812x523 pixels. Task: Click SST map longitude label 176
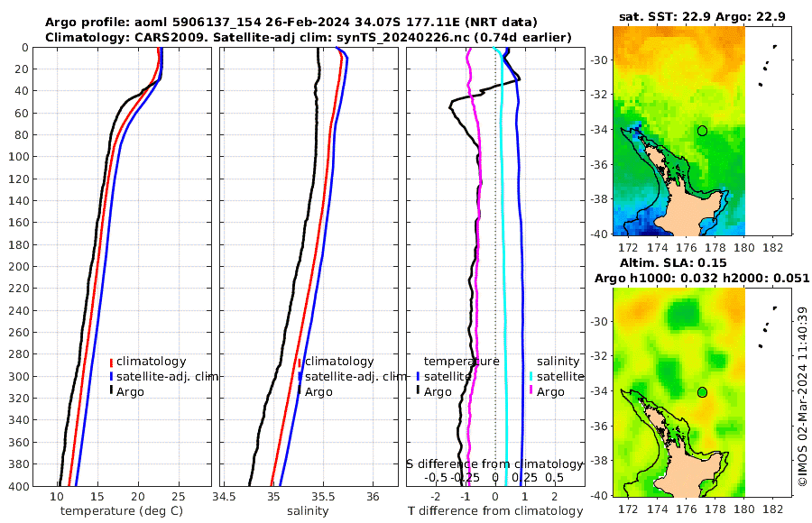pyautogui.click(x=687, y=247)
